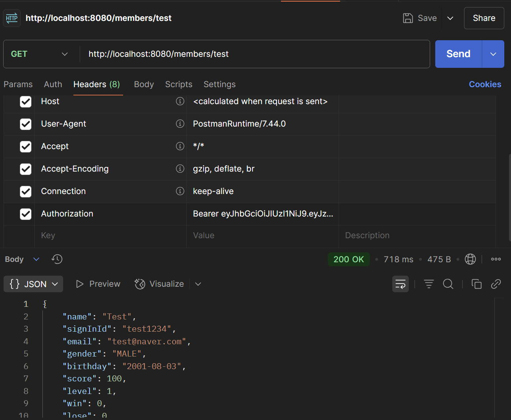Uncheck the Accept-Encoding header checkbox
The image size is (511, 420).
(x=26, y=169)
